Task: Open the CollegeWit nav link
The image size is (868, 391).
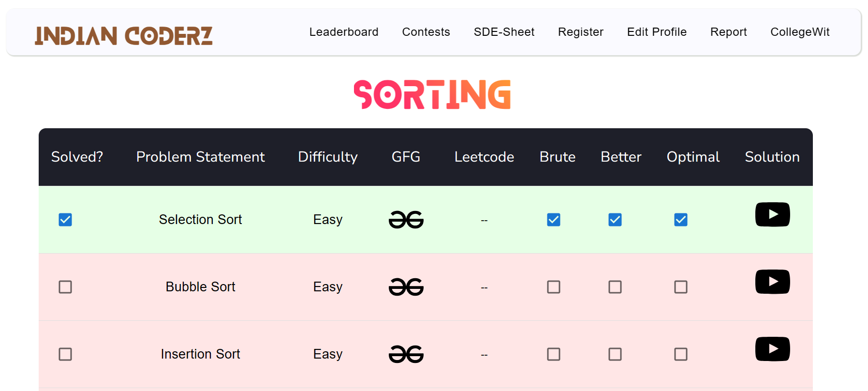Action: 800,32
